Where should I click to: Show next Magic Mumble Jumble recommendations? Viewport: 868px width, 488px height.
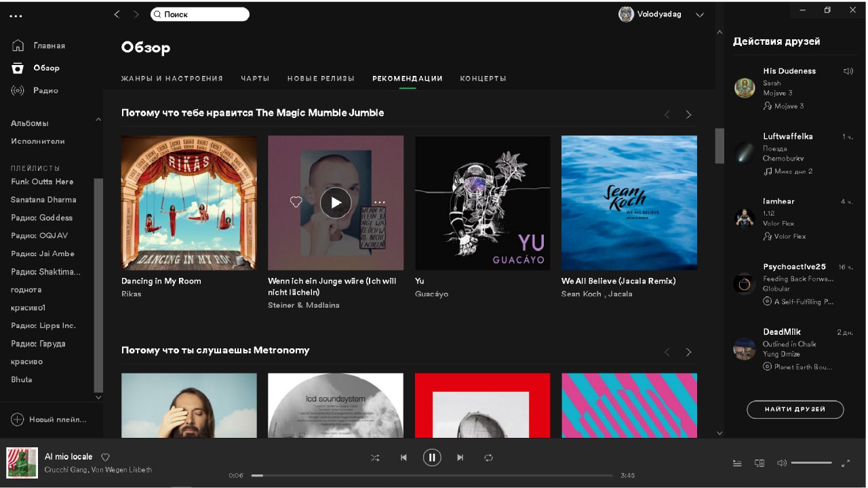point(688,115)
